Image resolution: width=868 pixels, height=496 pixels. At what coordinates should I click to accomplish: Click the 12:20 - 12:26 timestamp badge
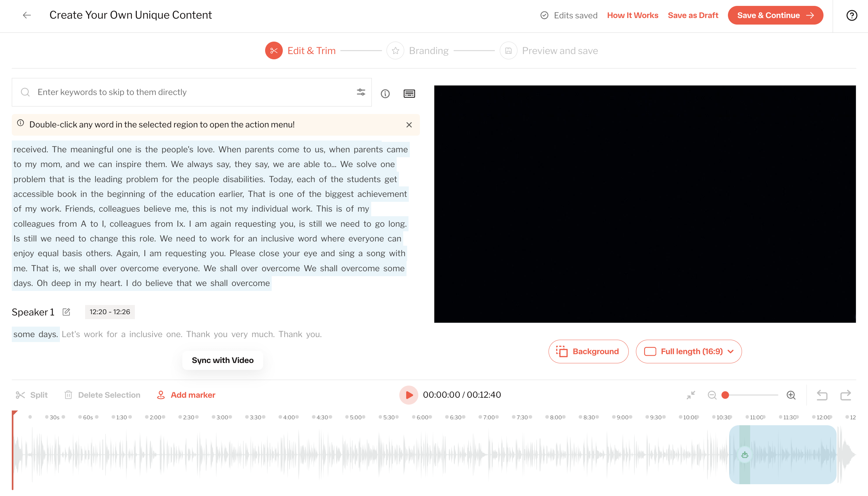(110, 312)
